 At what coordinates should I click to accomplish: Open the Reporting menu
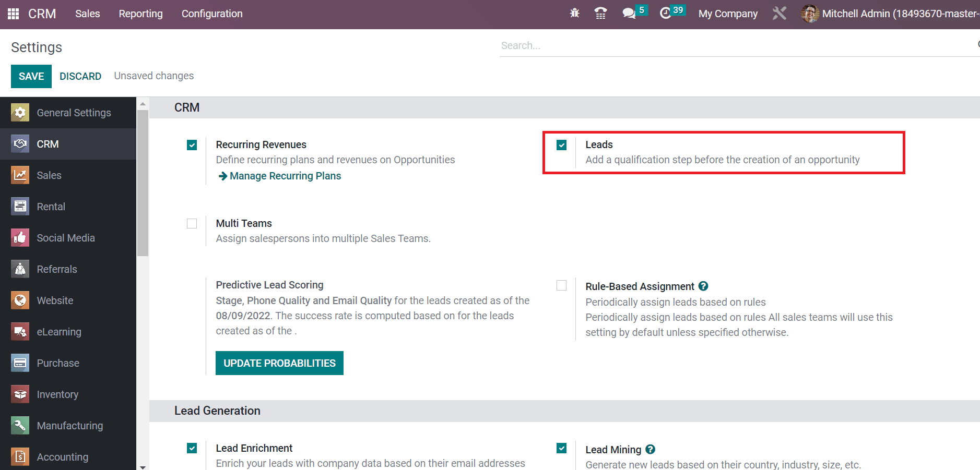[140, 14]
